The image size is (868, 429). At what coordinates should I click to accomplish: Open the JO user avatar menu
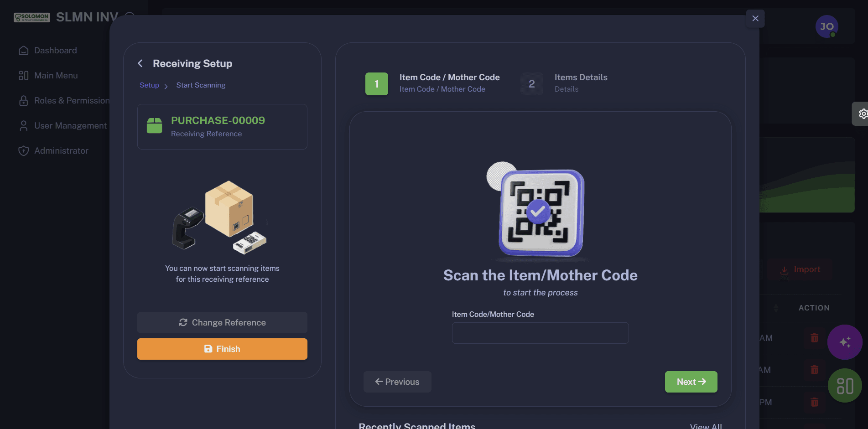[x=826, y=26]
